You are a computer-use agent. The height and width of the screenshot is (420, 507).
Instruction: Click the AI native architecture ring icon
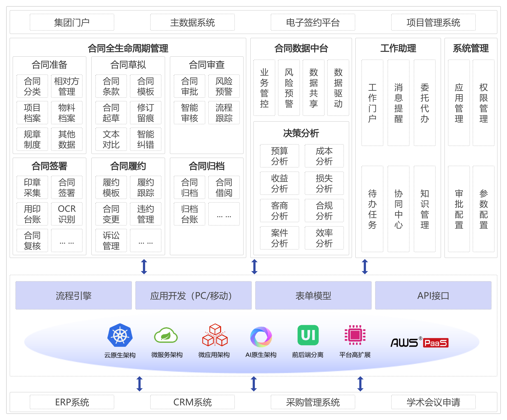[261, 337]
